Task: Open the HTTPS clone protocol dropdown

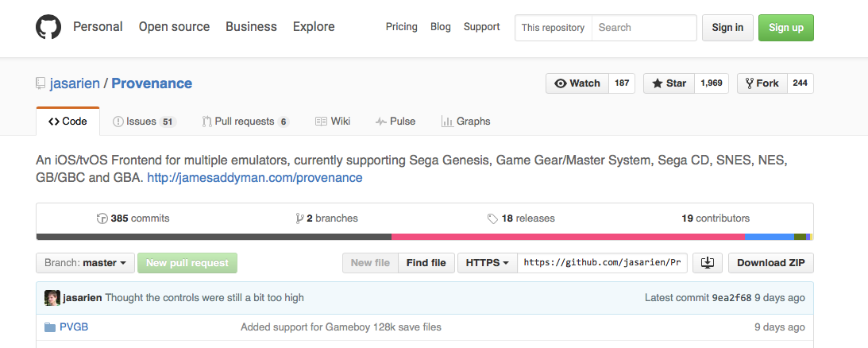Action: coord(487,263)
